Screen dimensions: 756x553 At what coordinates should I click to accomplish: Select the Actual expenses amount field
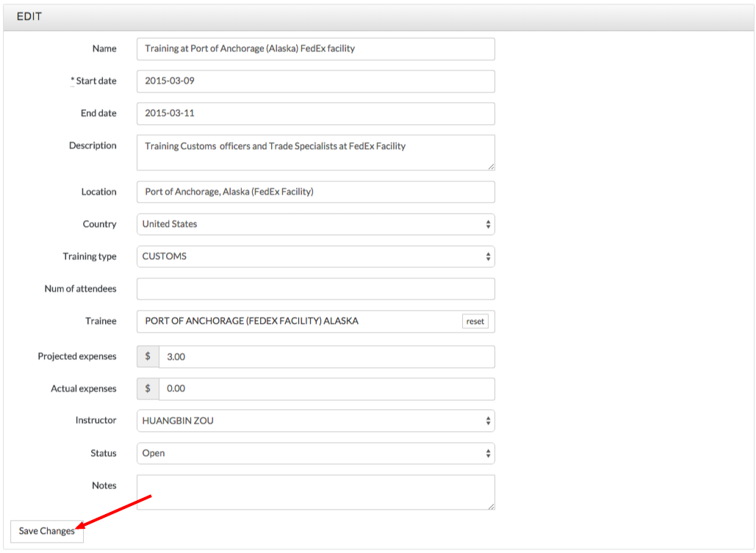326,388
